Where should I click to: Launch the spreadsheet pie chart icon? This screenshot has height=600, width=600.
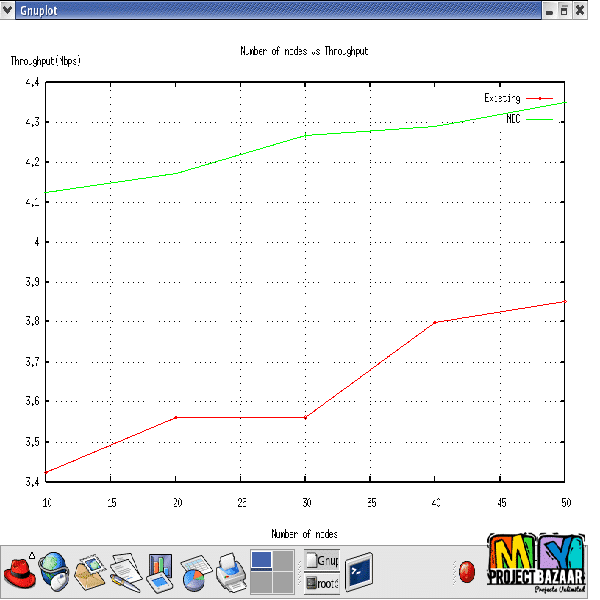194,573
